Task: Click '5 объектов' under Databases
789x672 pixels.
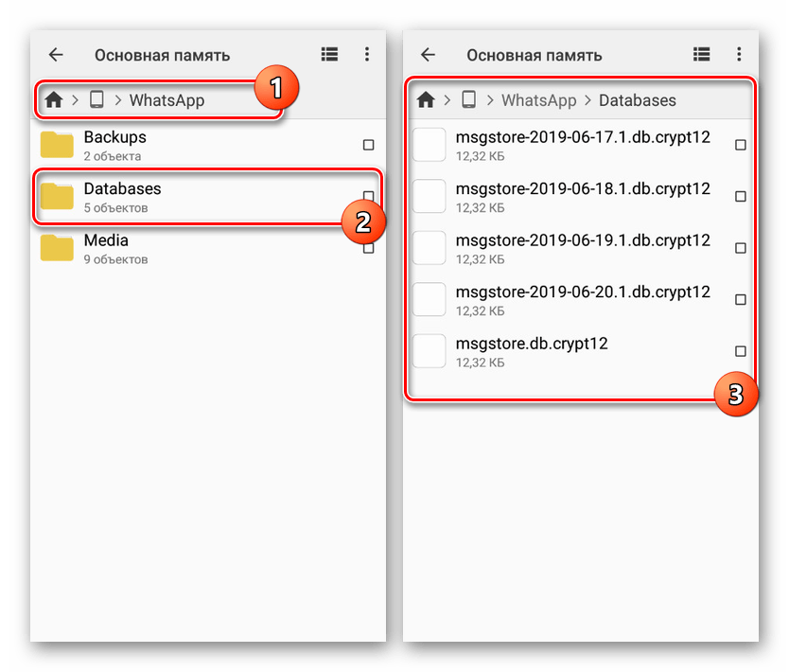Action: coord(115,208)
